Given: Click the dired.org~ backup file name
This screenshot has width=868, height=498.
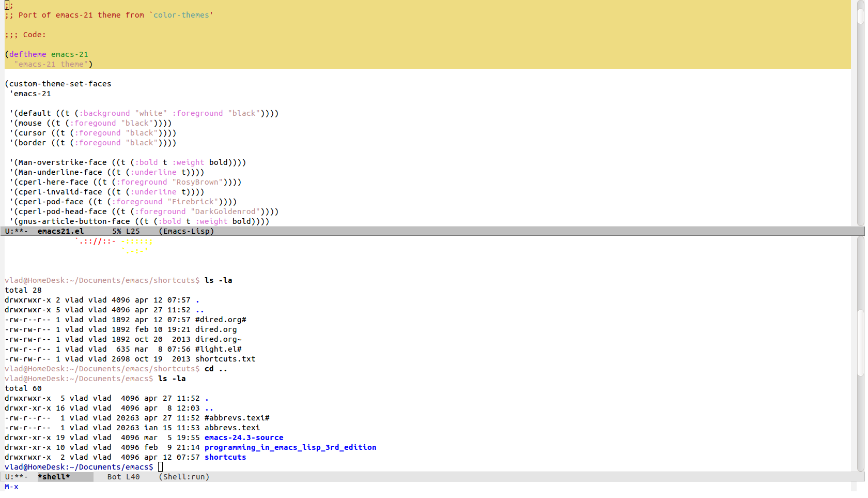Looking at the screenshot, I should pos(218,339).
